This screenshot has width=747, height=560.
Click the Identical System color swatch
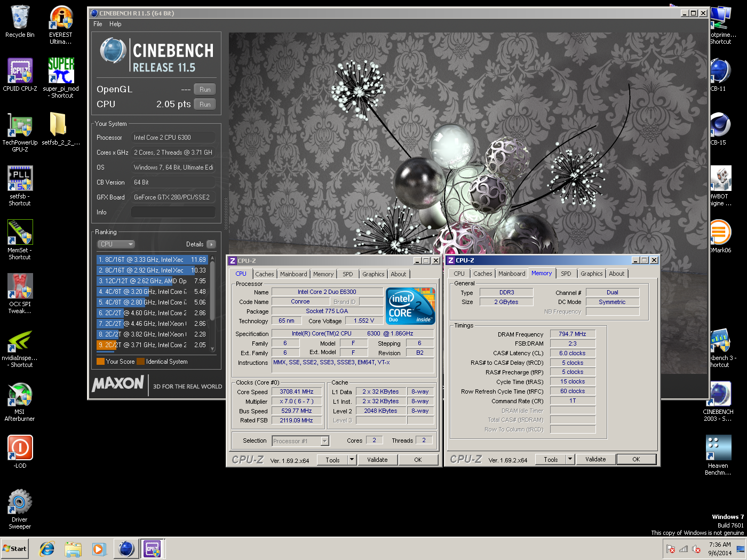[x=141, y=362]
